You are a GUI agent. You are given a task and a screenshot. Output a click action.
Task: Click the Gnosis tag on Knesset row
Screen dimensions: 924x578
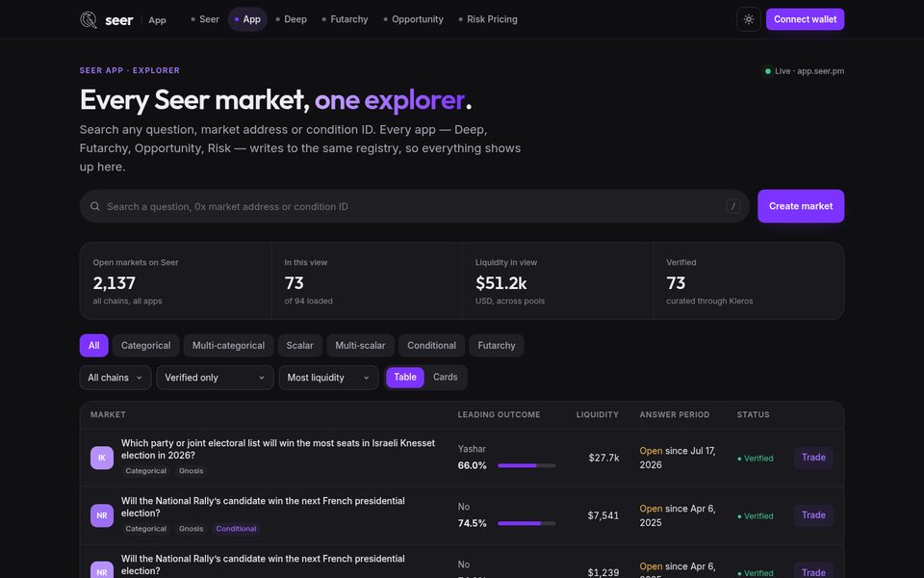tap(191, 471)
